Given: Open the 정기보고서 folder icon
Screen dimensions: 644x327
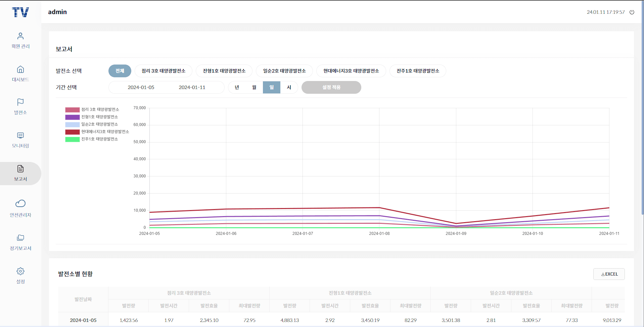Looking at the screenshot, I should coord(20,238).
